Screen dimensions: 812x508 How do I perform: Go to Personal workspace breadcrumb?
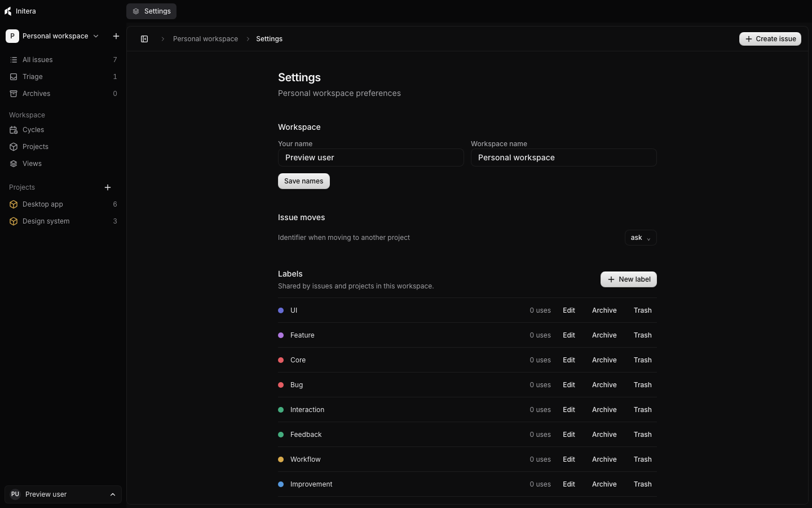pyautogui.click(x=205, y=39)
